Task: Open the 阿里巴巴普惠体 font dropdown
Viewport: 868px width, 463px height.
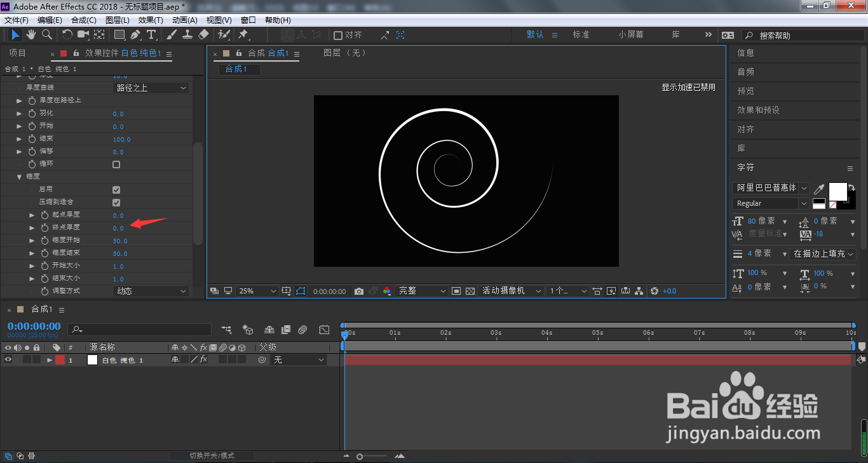Action: [x=771, y=188]
